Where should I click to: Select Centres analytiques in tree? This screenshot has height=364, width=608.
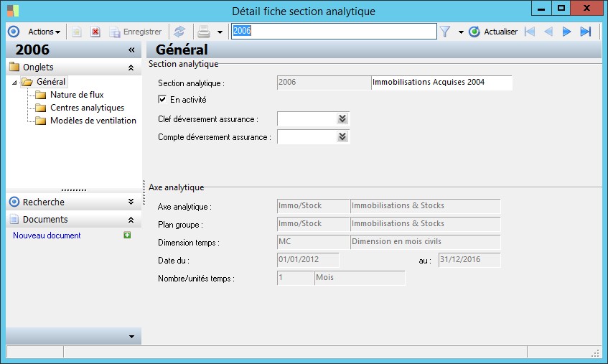point(87,108)
